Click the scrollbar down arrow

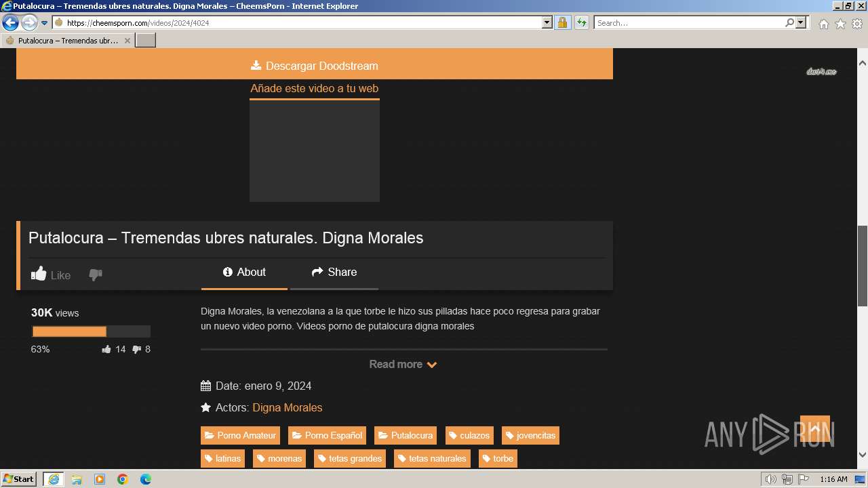click(x=863, y=455)
